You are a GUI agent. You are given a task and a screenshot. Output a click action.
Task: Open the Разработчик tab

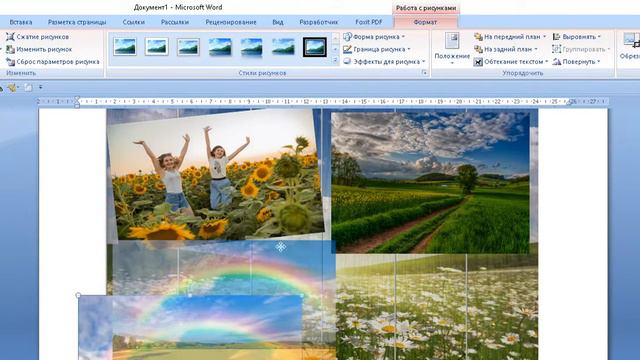319,22
